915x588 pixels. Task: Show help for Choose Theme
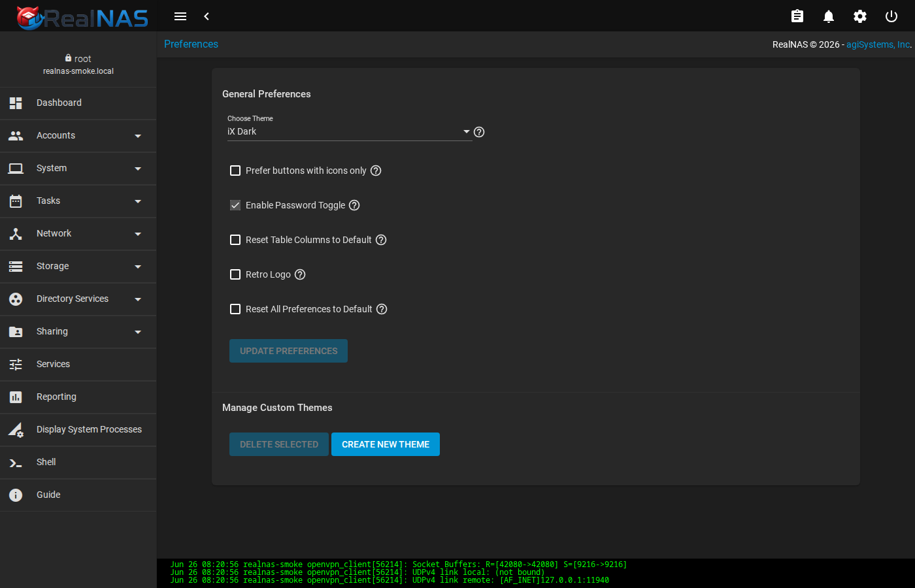[479, 132]
